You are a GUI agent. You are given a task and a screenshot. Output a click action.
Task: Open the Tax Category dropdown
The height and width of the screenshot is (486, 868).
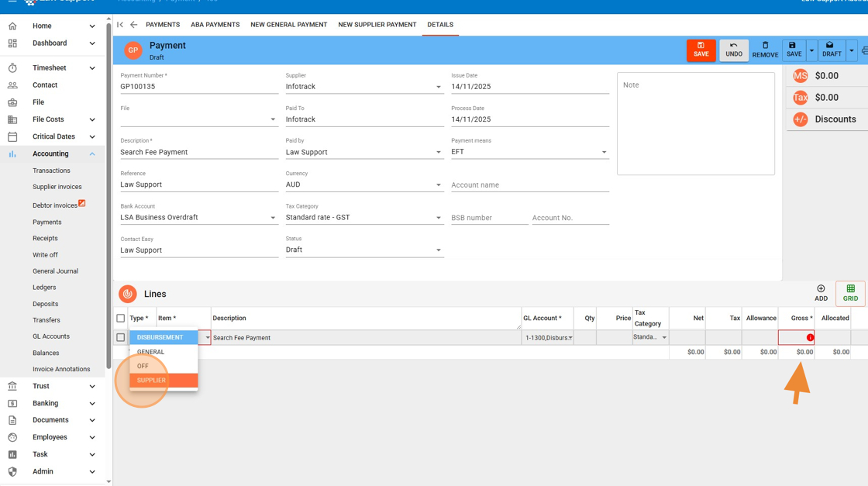click(440, 217)
